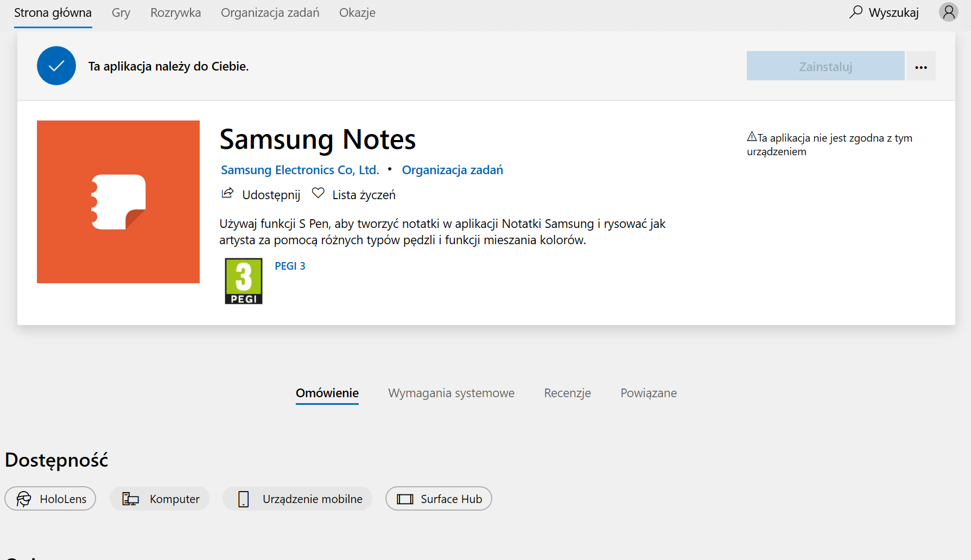Click the PEGI 3 rating icon
The image size is (971, 560).
click(x=243, y=281)
